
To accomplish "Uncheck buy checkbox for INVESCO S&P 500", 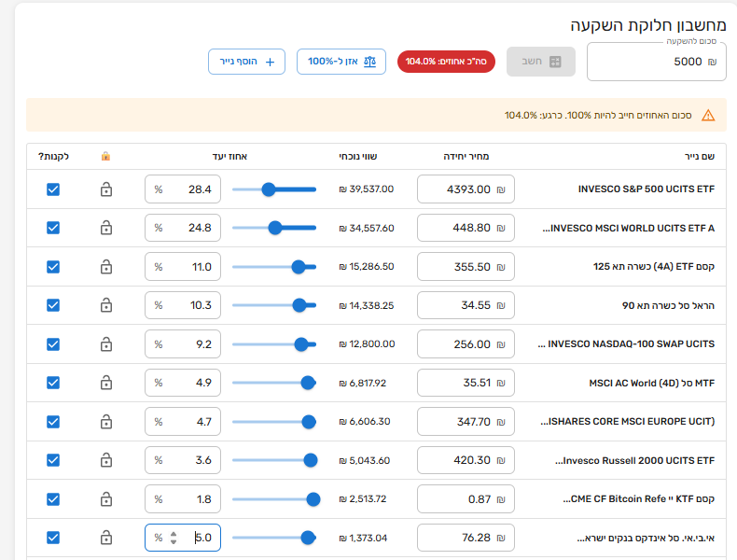I will pos(53,189).
